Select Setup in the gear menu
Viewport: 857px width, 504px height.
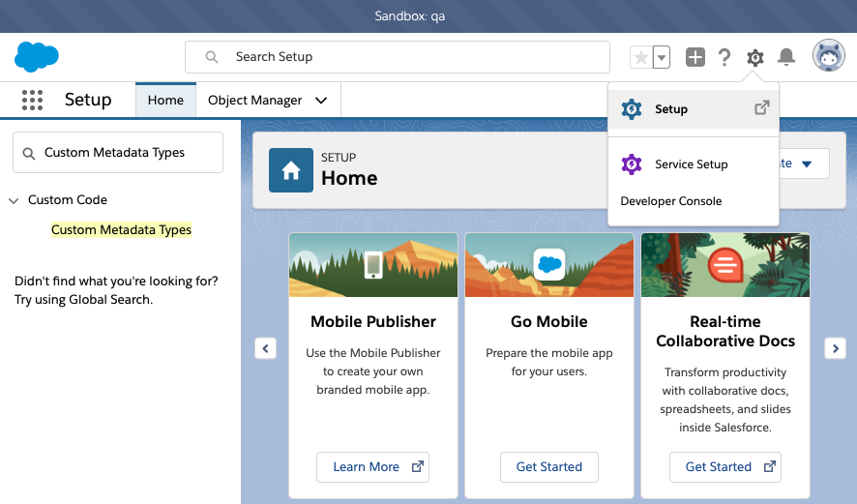[x=693, y=108]
